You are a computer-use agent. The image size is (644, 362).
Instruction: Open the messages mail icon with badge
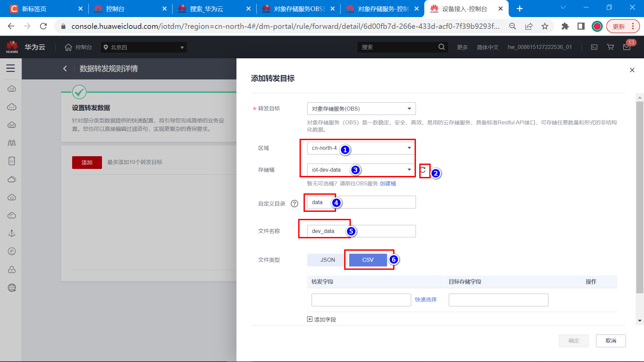click(627, 47)
